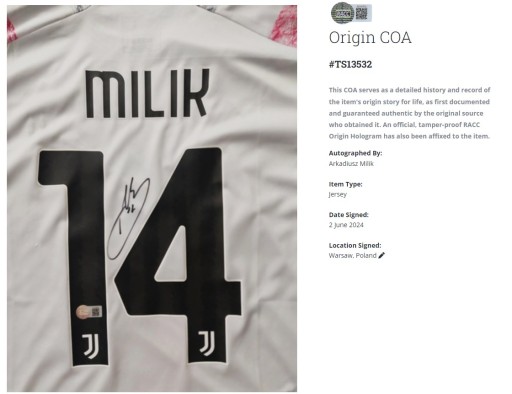Image resolution: width=512 pixels, height=394 pixels.
Task: Click the 2 June 2024 date signed value
Action: [346, 225]
